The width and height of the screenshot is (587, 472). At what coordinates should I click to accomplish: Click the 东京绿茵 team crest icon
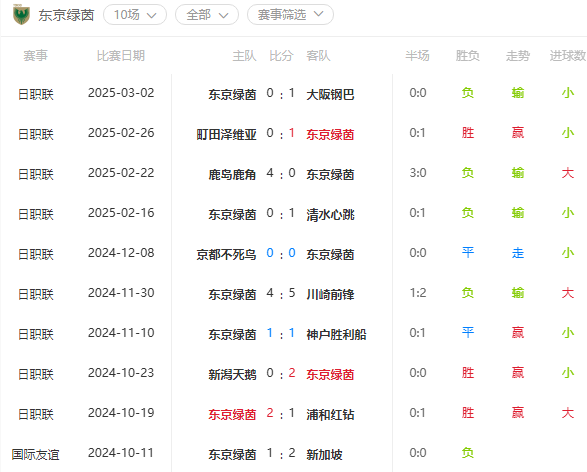(21, 15)
